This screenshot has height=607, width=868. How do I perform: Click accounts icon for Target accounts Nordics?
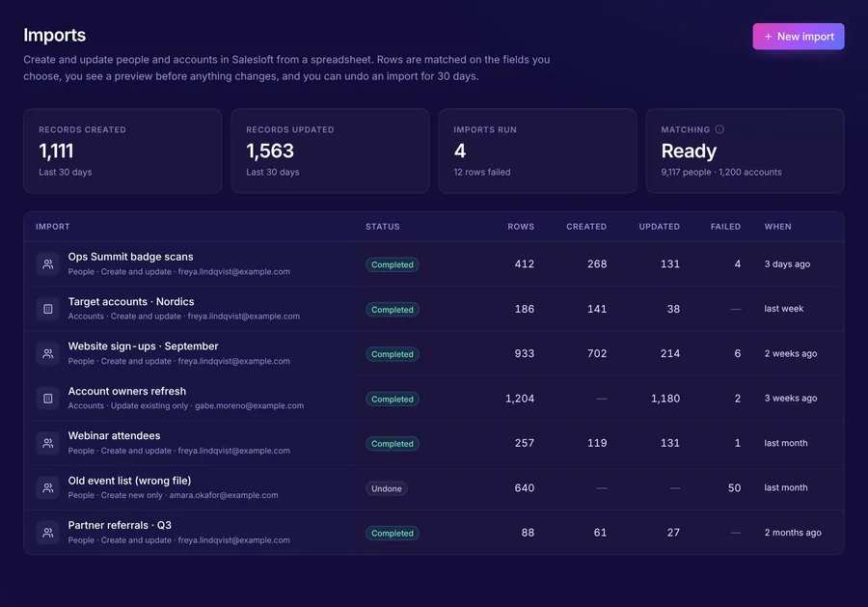[48, 309]
